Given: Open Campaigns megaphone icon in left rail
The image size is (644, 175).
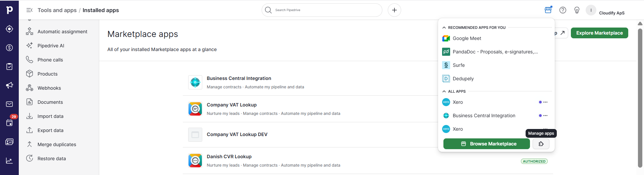Looking at the screenshot, I should [9, 85].
